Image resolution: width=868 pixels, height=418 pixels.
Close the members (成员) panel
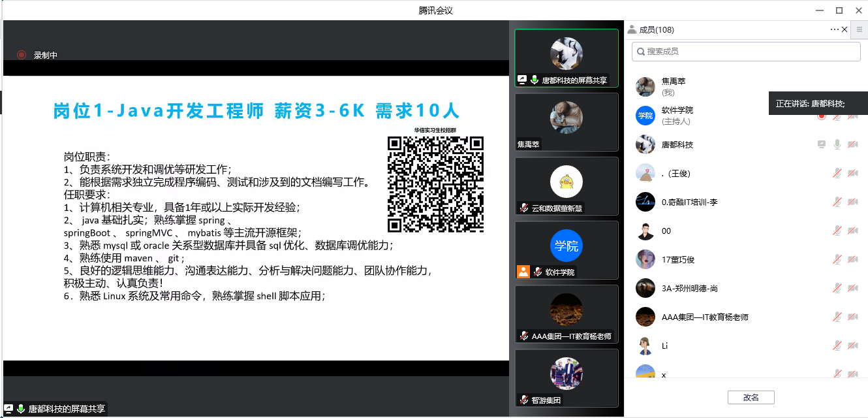845,29
